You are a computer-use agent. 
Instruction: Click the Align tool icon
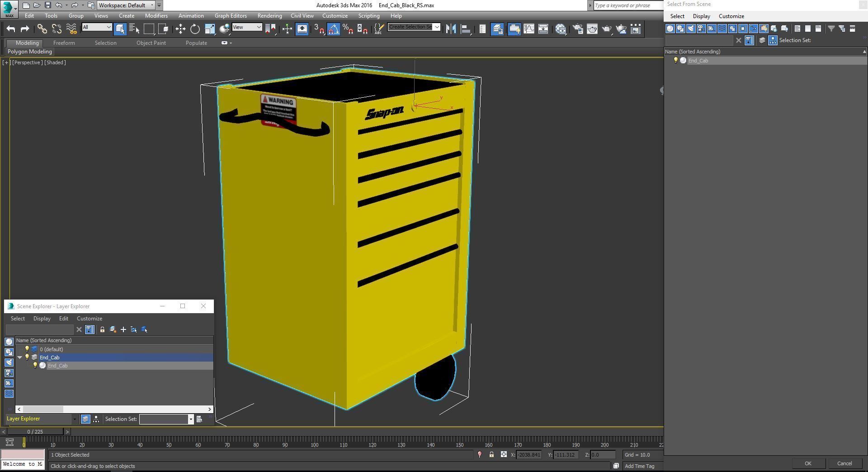click(x=465, y=29)
